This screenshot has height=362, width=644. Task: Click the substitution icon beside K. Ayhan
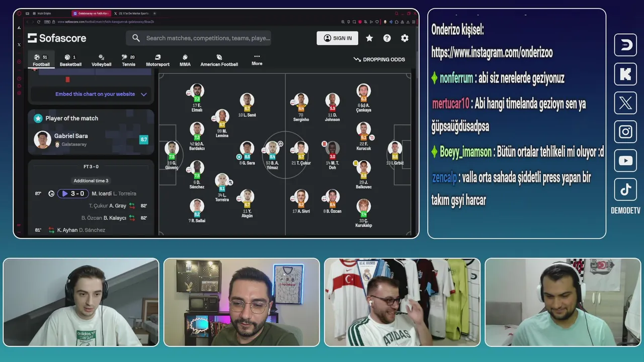(51, 230)
